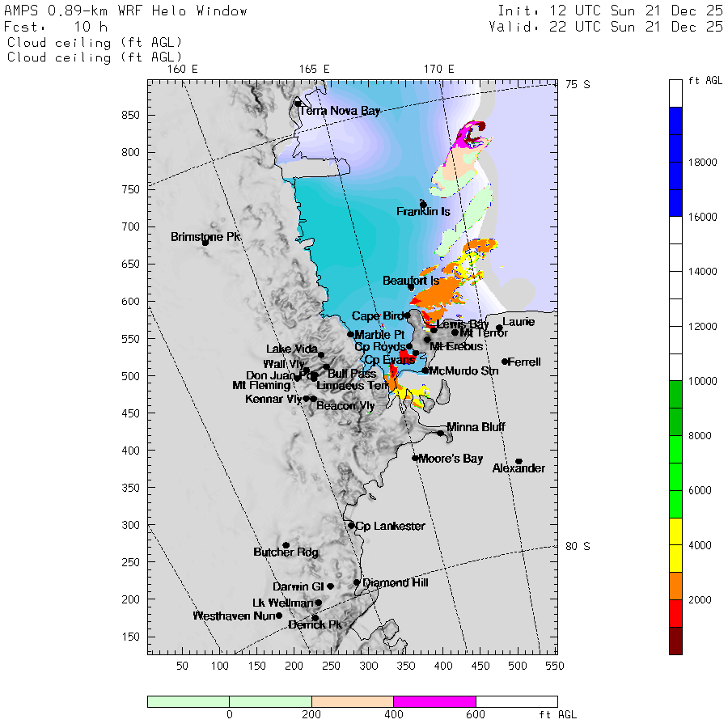Pick the blue band on vertical colorbar
The width and height of the screenshot is (728, 728).
point(675,162)
